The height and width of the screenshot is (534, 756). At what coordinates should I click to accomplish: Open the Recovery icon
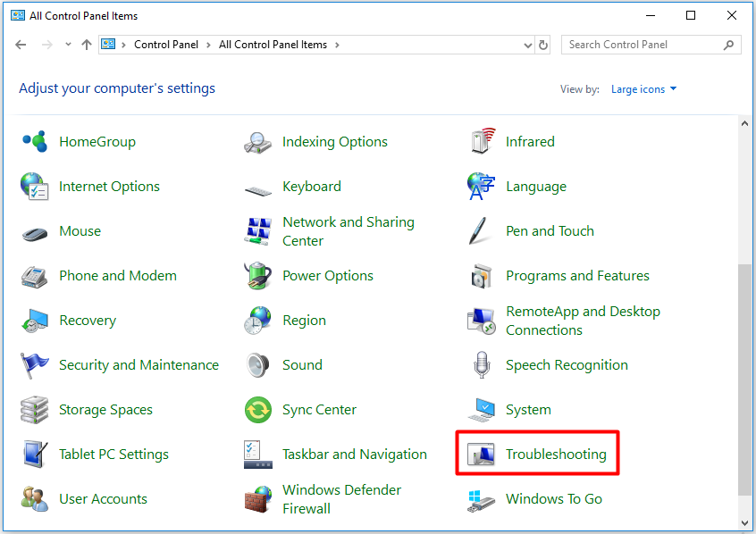point(35,321)
